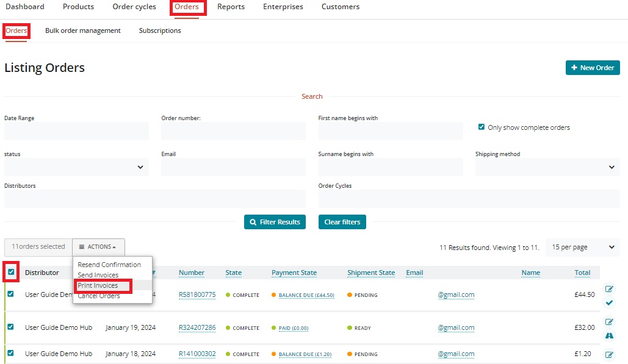Deselect the January 19, 2024 order checkbox
Screen dimensions: 628x364
[x=10, y=327]
